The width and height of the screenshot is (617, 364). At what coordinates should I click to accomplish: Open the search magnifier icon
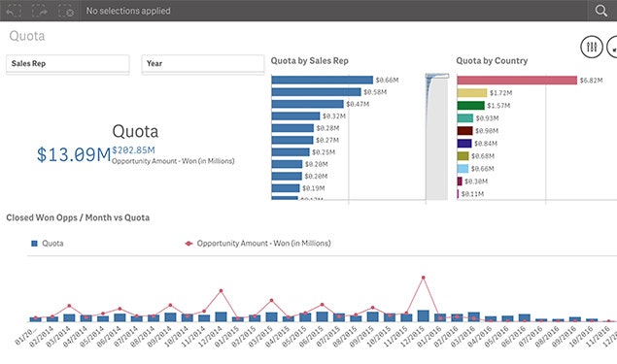[x=600, y=11]
